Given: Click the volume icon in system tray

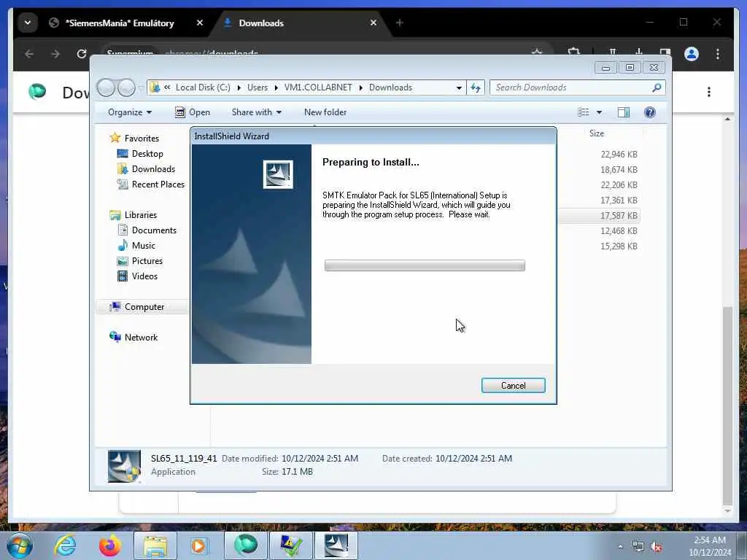Looking at the screenshot, I should [656, 547].
